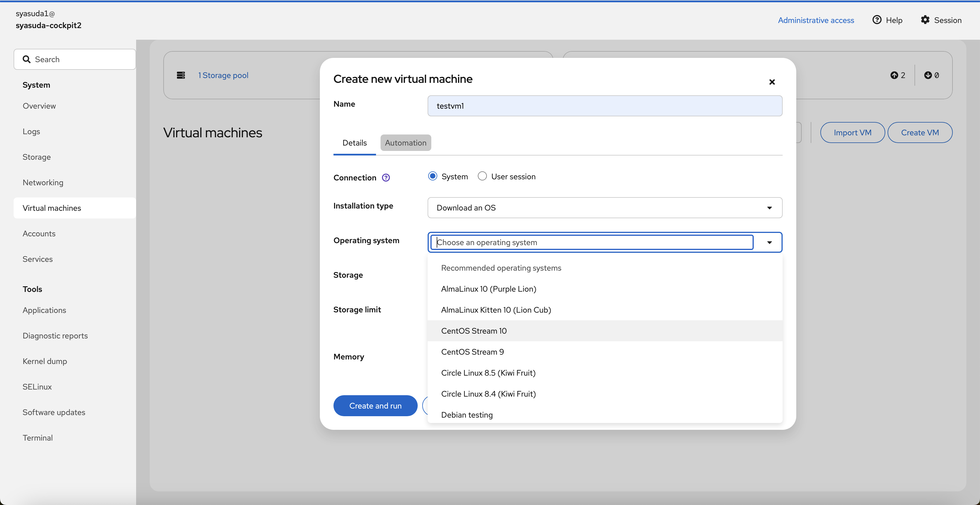Click the up-arrow running networks indicator
Viewport: 980px width, 505px height.
click(x=894, y=75)
